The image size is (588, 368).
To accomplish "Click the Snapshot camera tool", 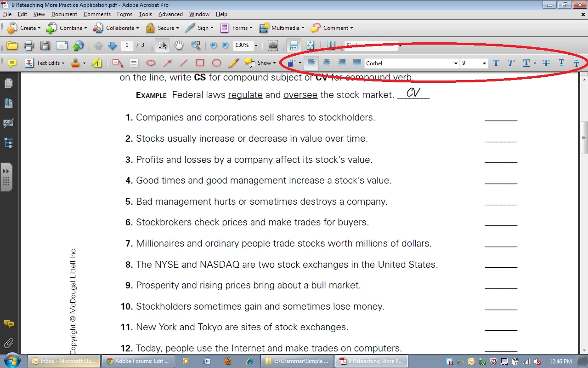I will [273, 46].
